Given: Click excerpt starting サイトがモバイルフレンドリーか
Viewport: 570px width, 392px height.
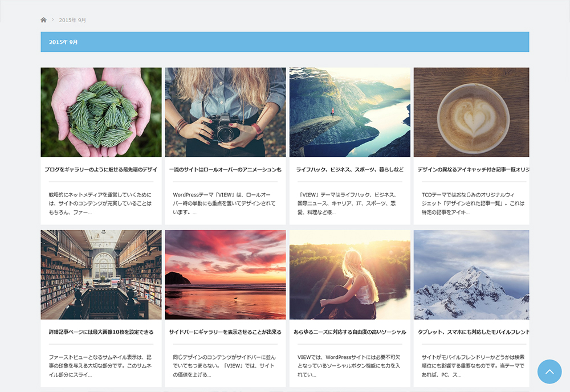Looking at the screenshot, I should coord(473,366).
